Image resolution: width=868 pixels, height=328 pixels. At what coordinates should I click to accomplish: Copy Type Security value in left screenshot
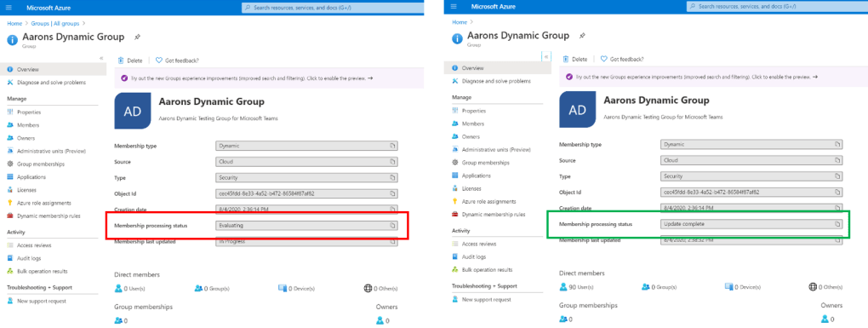point(392,178)
